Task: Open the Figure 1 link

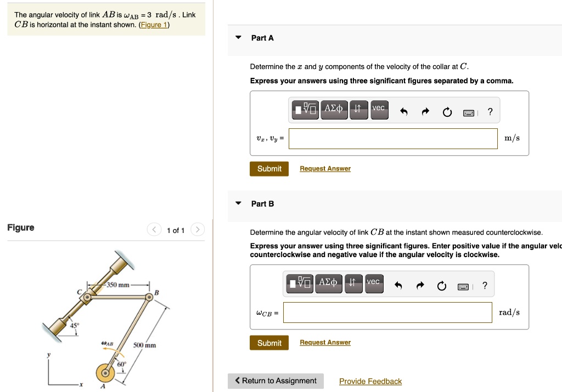Action: tap(154, 25)
